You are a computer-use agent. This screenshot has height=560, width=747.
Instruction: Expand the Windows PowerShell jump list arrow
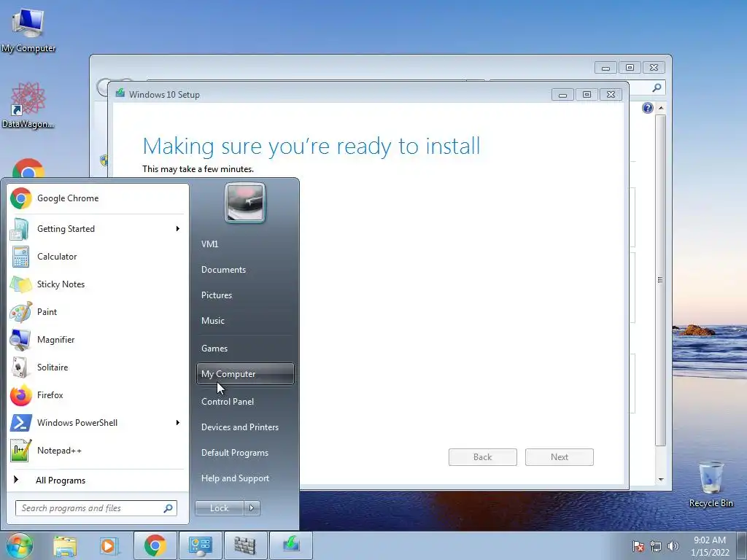click(178, 423)
